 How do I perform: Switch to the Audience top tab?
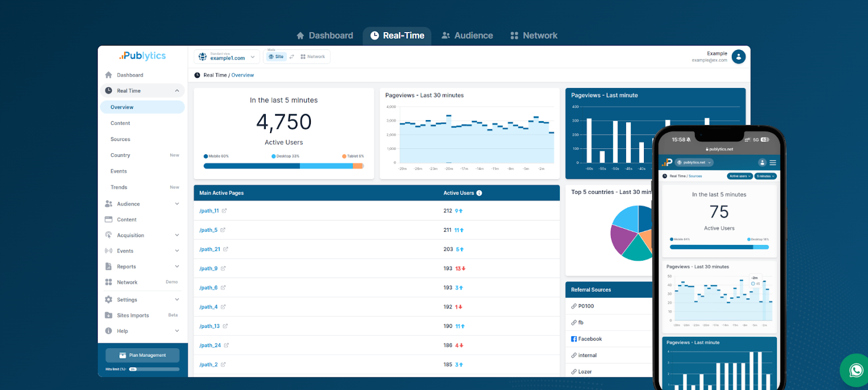[467, 36]
